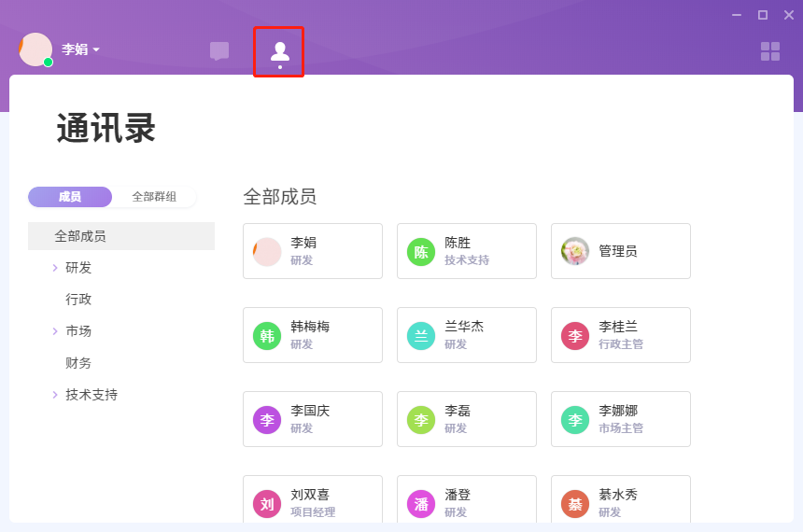Image resolution: width=803 pixels, height=532 pixels.
Task: Expand the 技术支持 department chevron
Action: click(x=55, y=395)
